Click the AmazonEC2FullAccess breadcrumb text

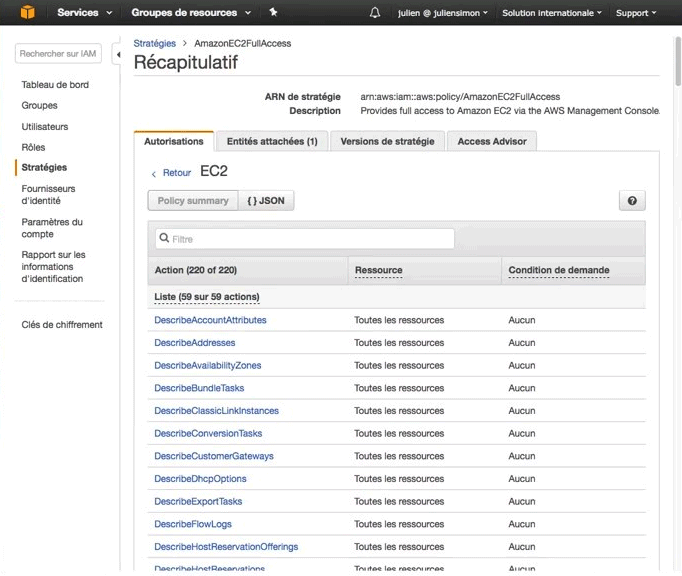coord(242,44)
